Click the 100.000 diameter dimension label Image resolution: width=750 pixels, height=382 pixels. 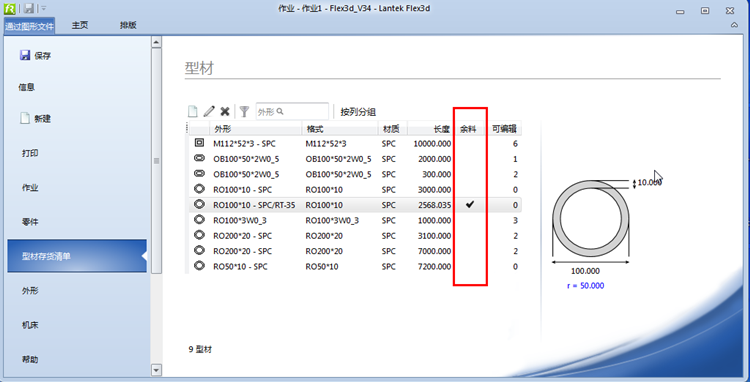pos(585,271)
